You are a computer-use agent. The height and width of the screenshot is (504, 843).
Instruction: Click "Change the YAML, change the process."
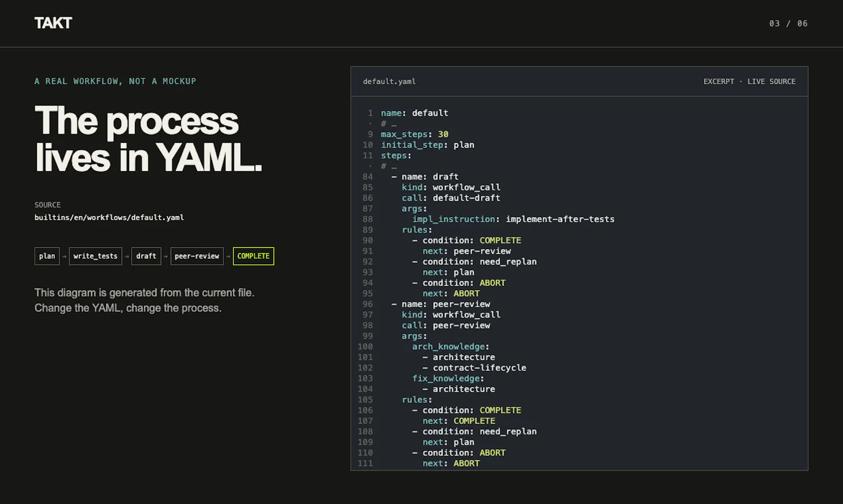point(128,308)
